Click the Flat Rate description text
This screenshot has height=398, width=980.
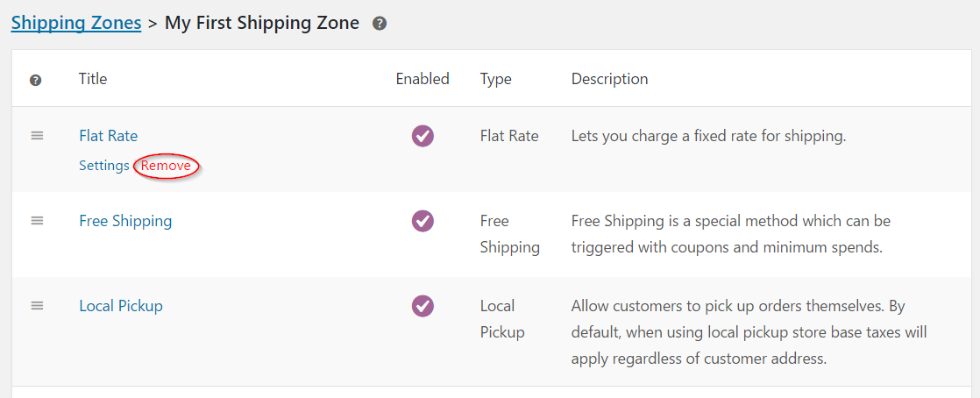coord(708,136)
